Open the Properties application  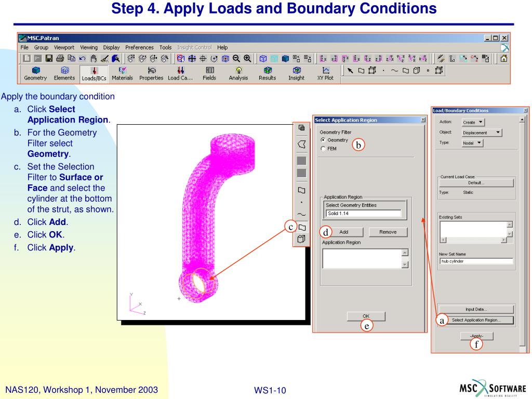coord(151,74)
